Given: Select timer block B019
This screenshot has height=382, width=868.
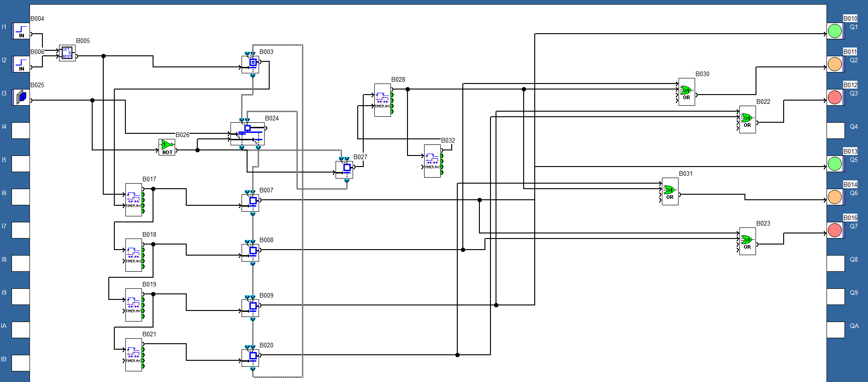Looking at the screenshot, I should tap(134, 305).
